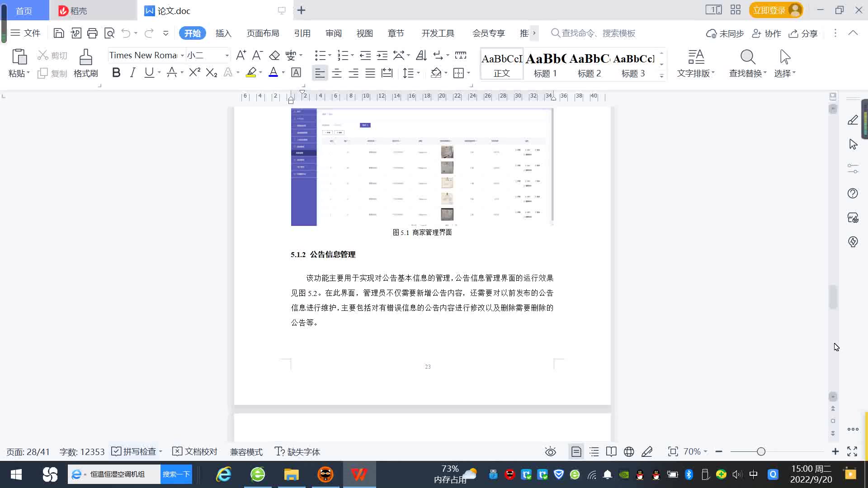
Task: Open the help icon in right sidebar
Action: pos(853,193)
